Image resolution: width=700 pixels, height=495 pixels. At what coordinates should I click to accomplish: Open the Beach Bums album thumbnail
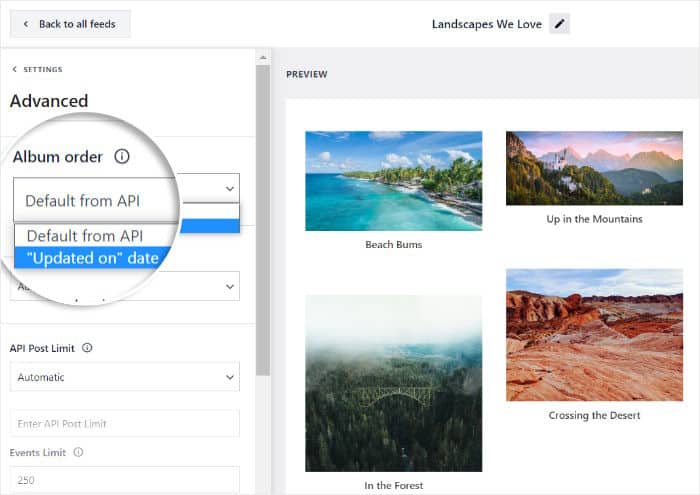coord(393,181)
